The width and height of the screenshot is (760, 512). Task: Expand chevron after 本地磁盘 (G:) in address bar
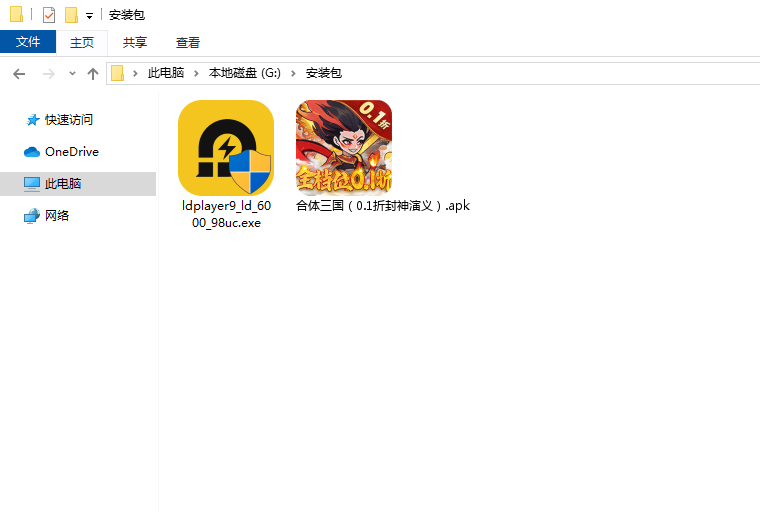tap(294, 73)
